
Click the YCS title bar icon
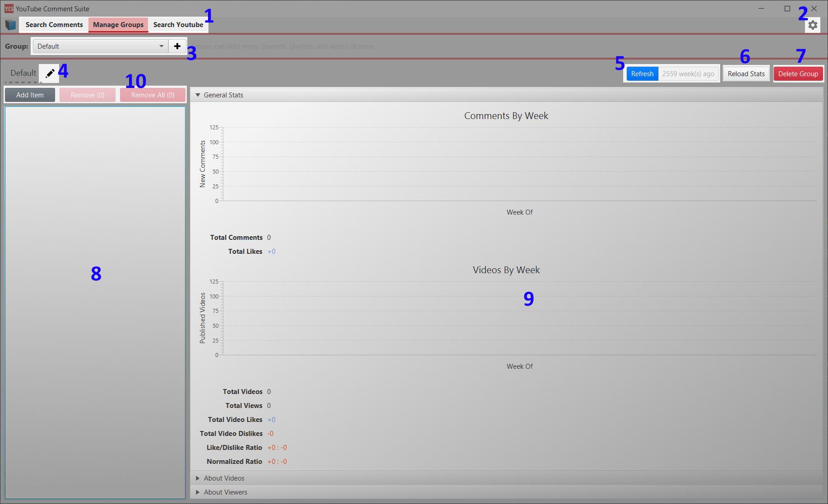9,9
